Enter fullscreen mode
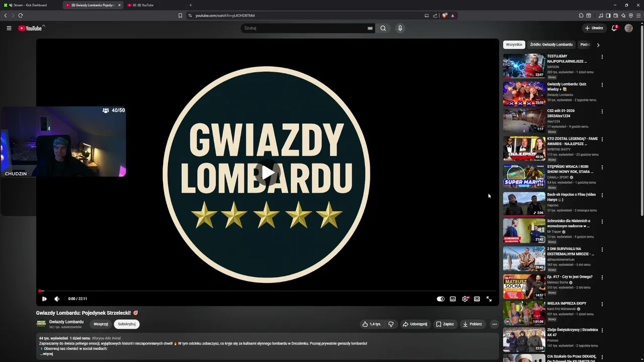644x362 pixels. [489, 299]
